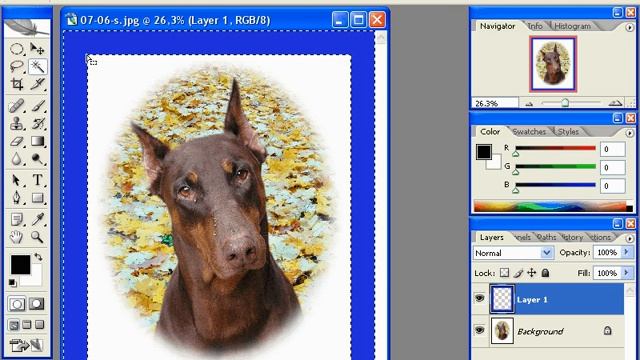Open the Color panel options menu

tap(629, 133)
